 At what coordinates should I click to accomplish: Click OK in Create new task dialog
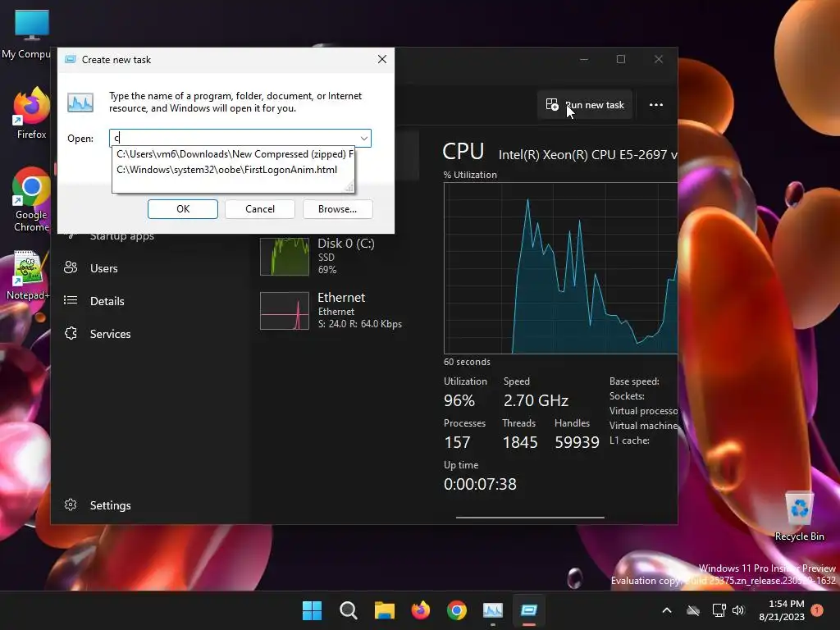coord(183,209)
